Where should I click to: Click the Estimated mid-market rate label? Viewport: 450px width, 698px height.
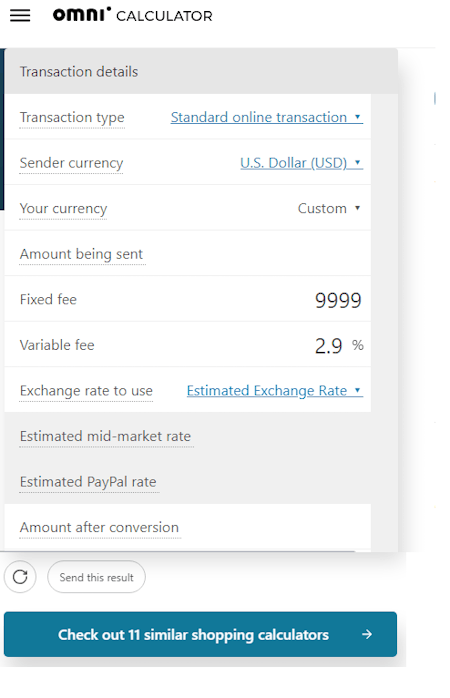pyautogui.click(x=105, y=436)
